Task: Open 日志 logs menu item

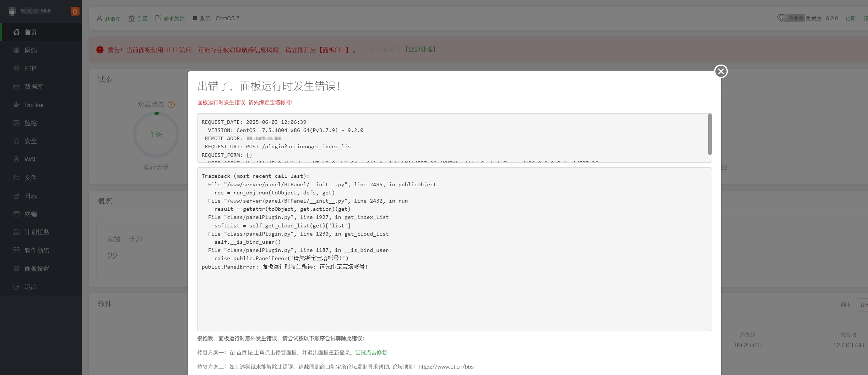Action: 41,196
